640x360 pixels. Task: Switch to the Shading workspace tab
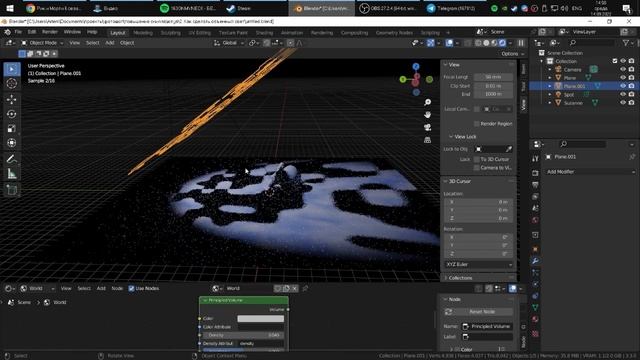[x=264, y=33]
